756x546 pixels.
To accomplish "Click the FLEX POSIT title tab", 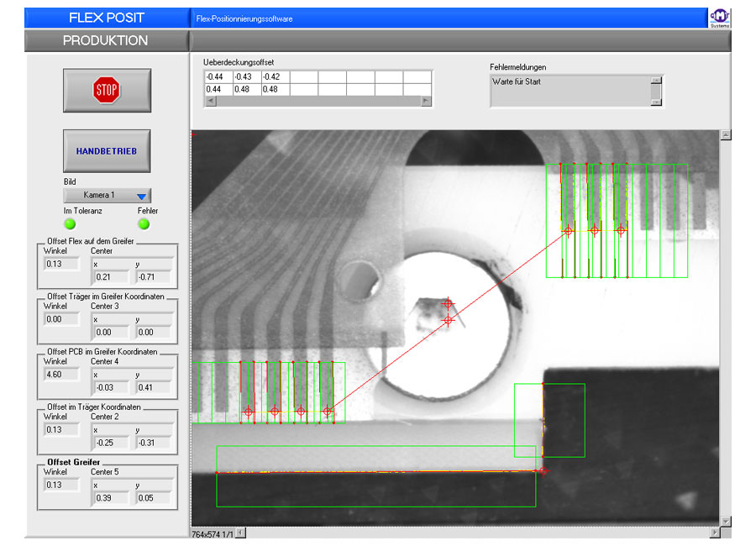I will tap(105, 18).
